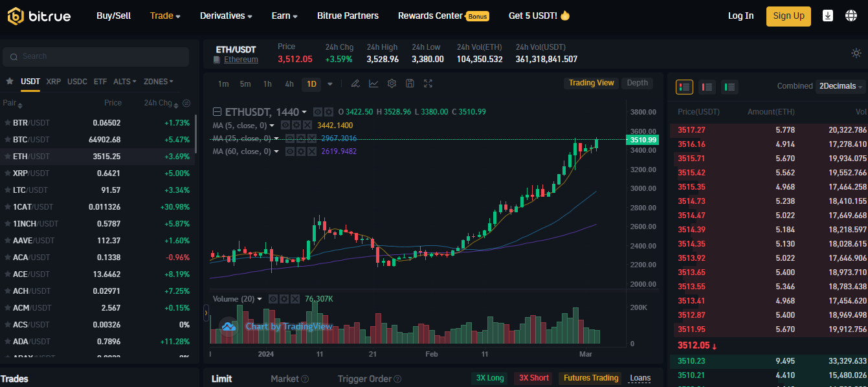Click the Sign Up button
Screen dimensions: 868x387
point(788,16)
